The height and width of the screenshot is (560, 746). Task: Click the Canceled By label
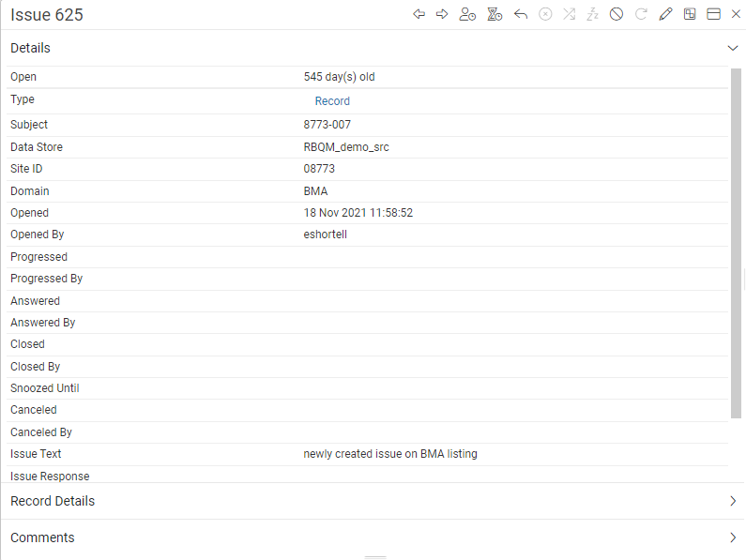pos(41,432)
